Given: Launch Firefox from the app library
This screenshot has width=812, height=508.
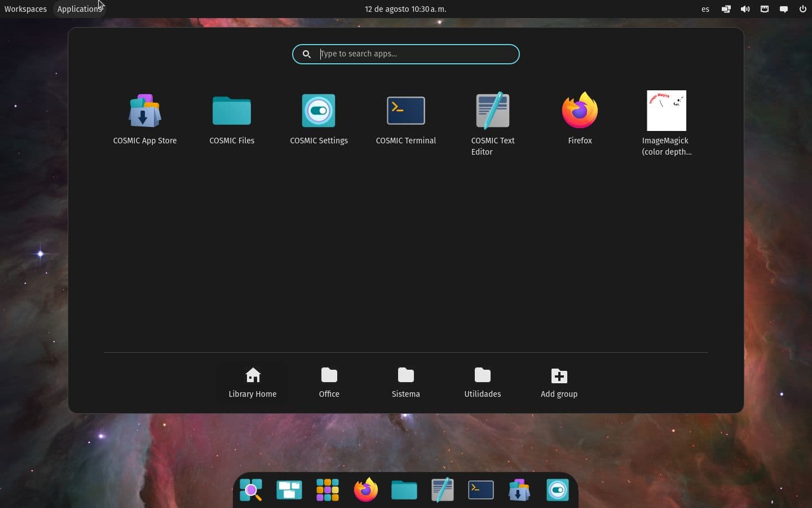Looking at the screenshot, I should [x=580, y=120].
